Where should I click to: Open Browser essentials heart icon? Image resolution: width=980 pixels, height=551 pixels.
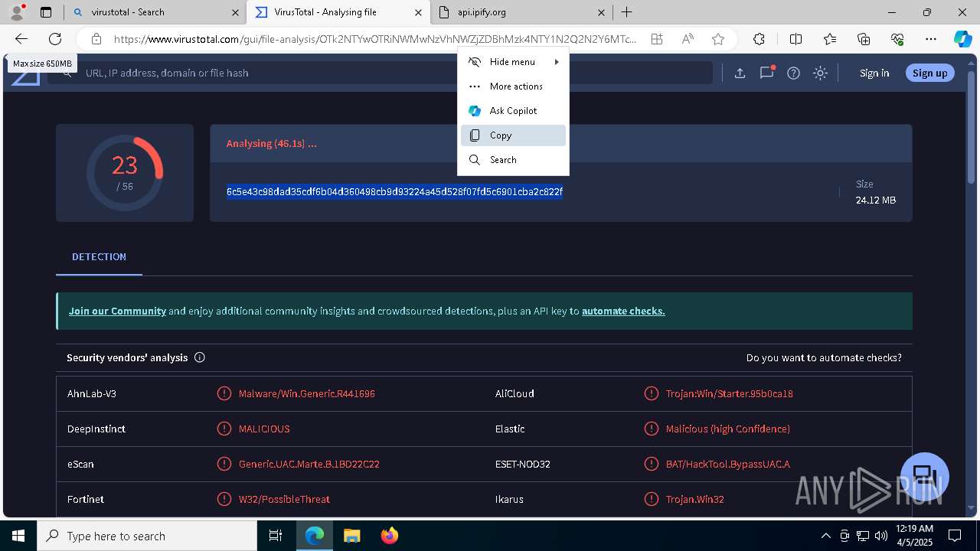click(897, 39)
